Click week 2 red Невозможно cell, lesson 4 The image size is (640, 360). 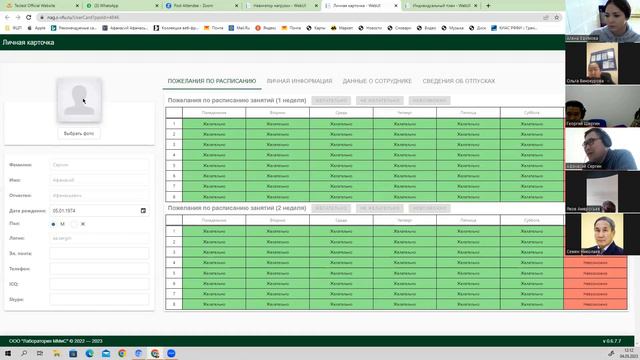595,263
